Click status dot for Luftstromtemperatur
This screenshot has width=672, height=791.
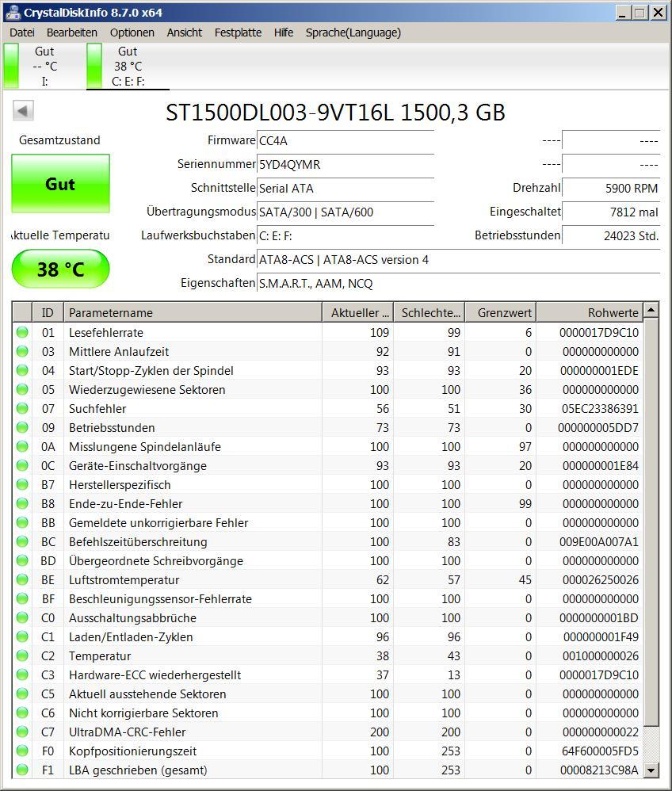[x=22, y=579]
